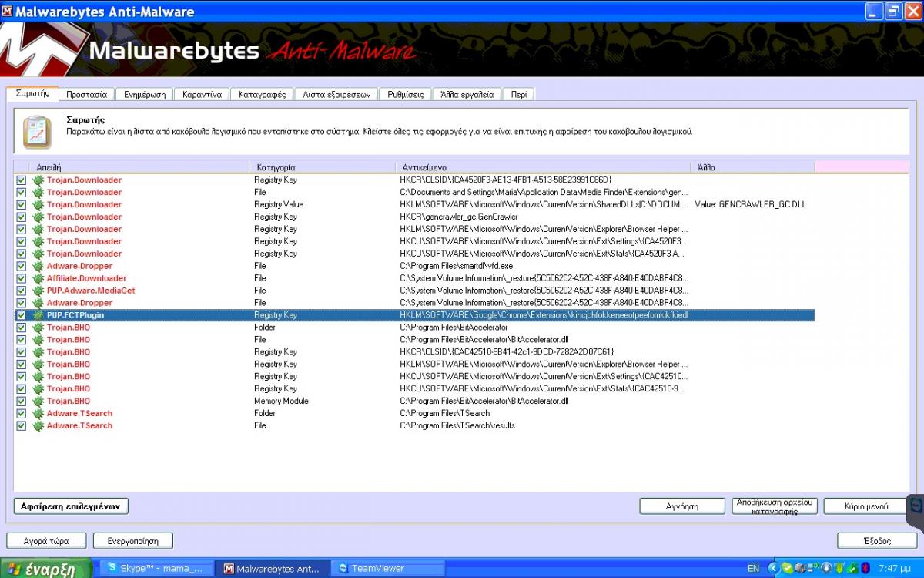Uncheck the Trojan.Downloader Registry Value checkbox

[x=22, y=204]
